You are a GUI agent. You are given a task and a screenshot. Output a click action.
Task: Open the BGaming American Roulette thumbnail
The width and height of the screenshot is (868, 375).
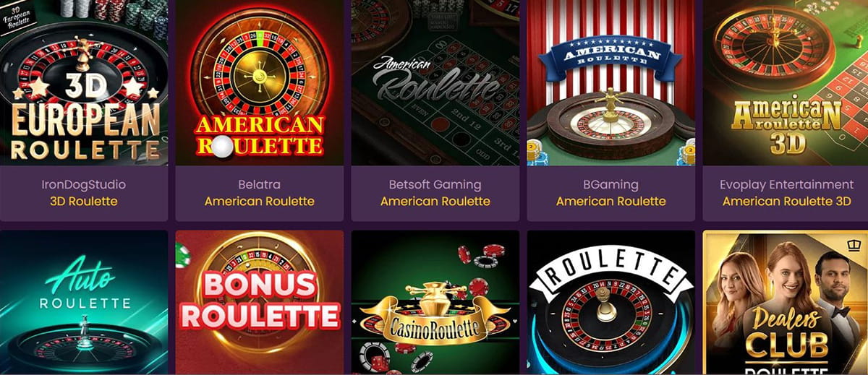(611, 82)
